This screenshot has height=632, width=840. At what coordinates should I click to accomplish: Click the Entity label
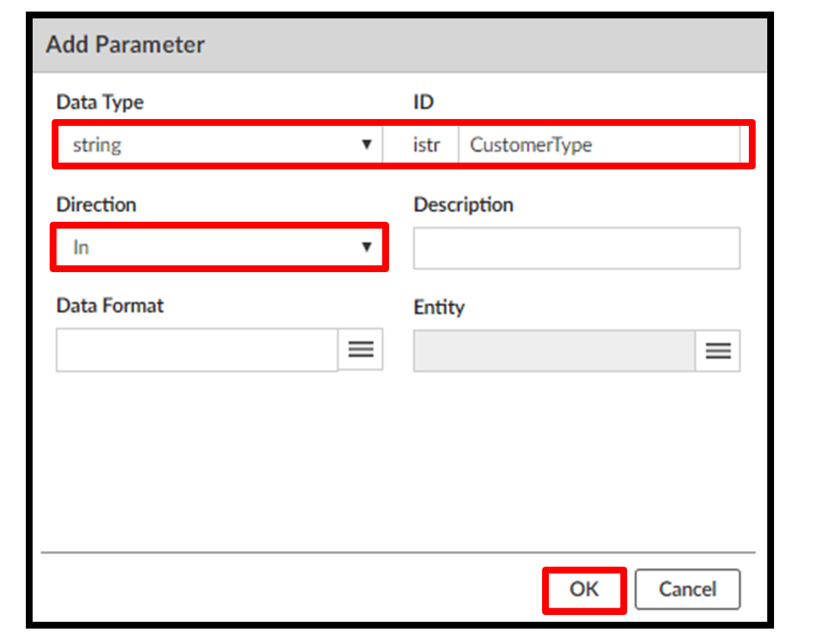coord(439,307)
